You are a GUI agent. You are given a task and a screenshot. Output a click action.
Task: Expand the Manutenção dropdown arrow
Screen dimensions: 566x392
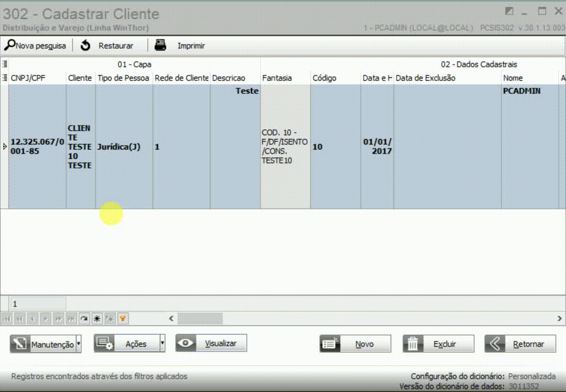coord(79,344)
